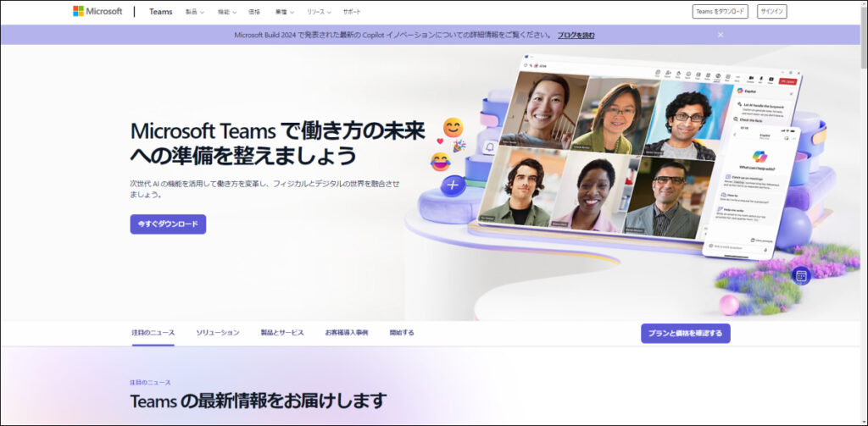The height and width of the screenshot is (426, 868).
Task: Expand the 機能 dropdown menu
Action: coord(227,12)
